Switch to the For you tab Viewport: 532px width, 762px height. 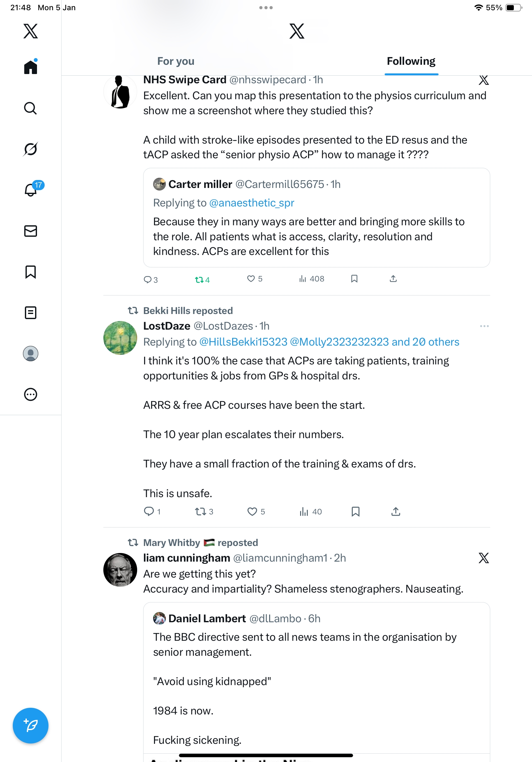pos(176,61)
